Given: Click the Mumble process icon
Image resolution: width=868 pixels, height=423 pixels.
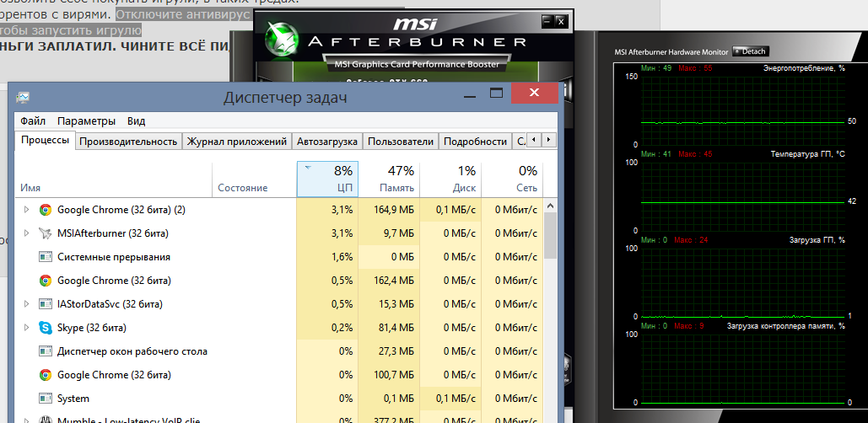Looking at the screenshot, I should point(46,419).
